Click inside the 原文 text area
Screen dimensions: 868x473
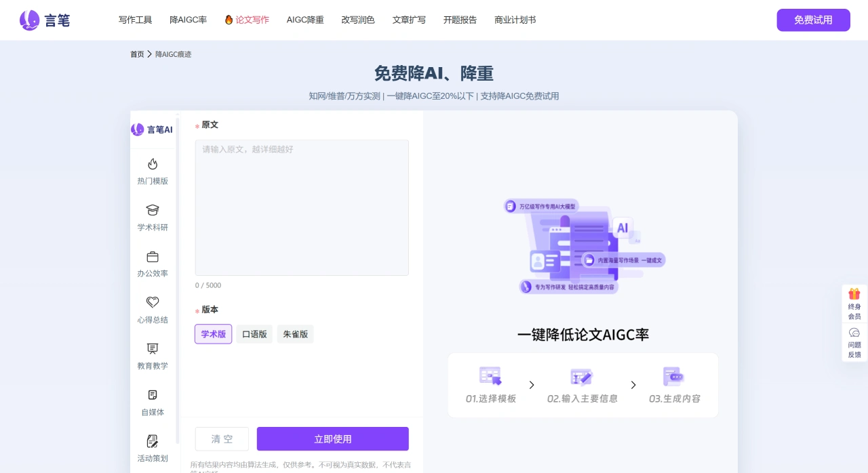(302, 207)
